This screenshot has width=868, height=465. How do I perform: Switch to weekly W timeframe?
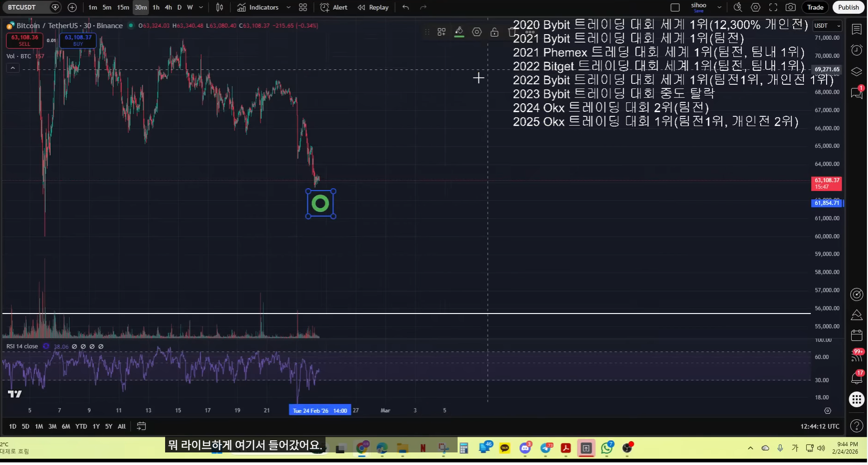190,7
